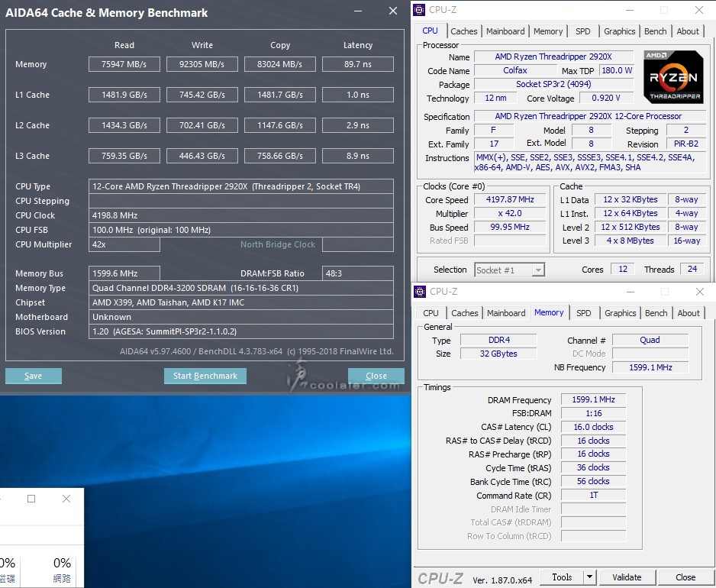The height and width of the screenshot is (588, 716).
Task: Click the processor Name field in CPU-Z
Action: [x=553, y=57]
